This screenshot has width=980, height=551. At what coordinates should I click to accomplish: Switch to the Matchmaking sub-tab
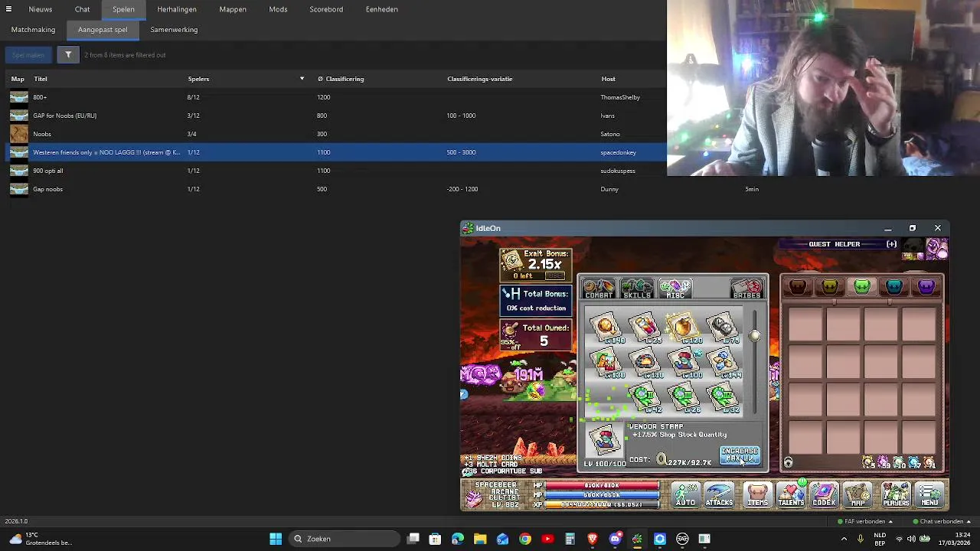click(x=33, y=30)
